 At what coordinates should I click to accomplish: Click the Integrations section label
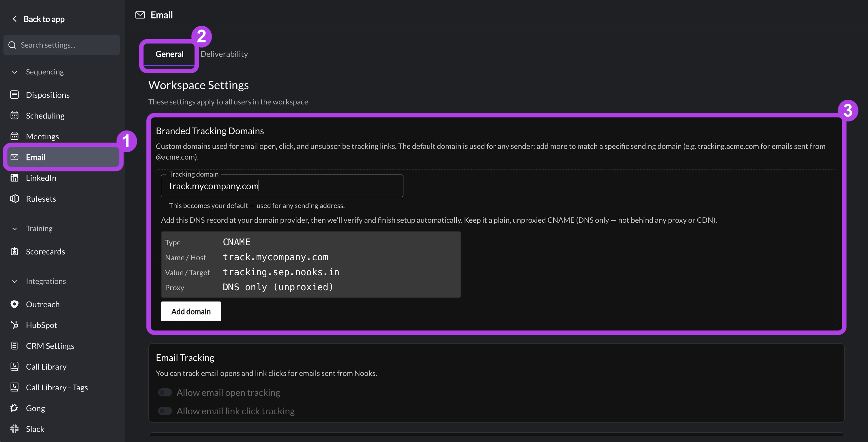(46, 281)
